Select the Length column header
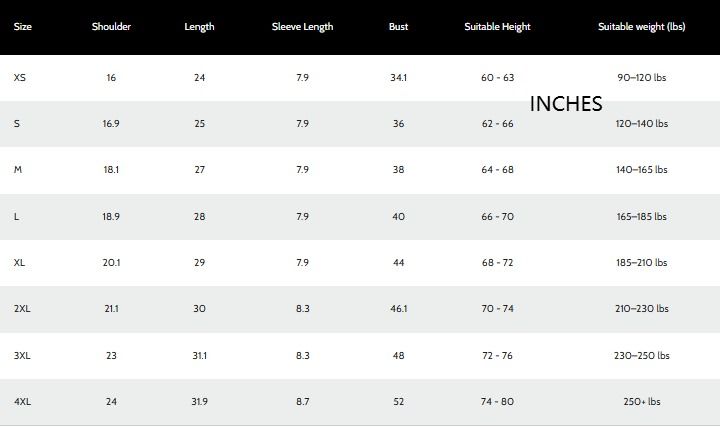The width and height of the screenshot is (720, 427). 199,27
